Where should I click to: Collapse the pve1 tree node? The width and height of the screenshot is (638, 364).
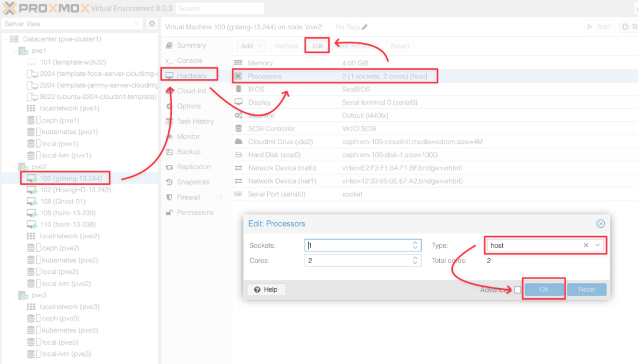(15, 51)
